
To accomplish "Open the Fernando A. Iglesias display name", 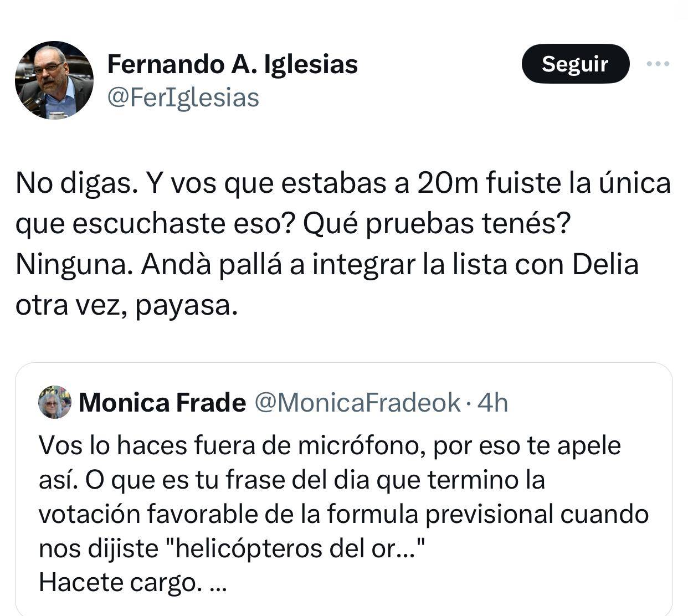I will click(x=232, y=64).
